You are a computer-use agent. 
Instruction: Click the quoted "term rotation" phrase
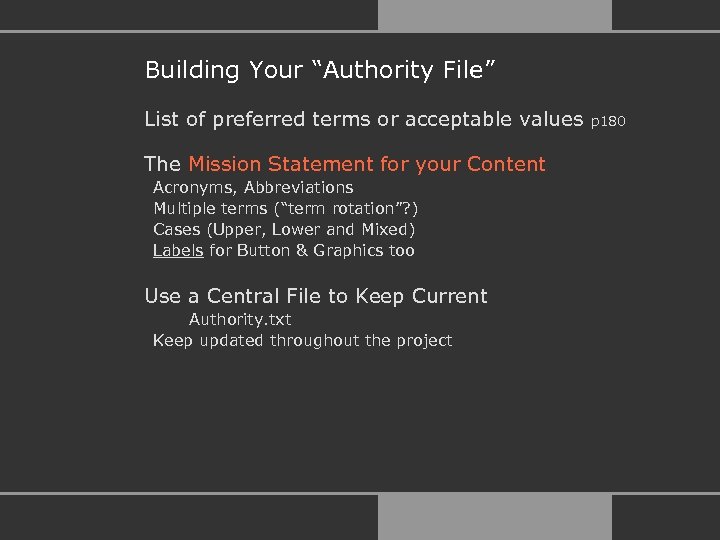click(343, 208)
